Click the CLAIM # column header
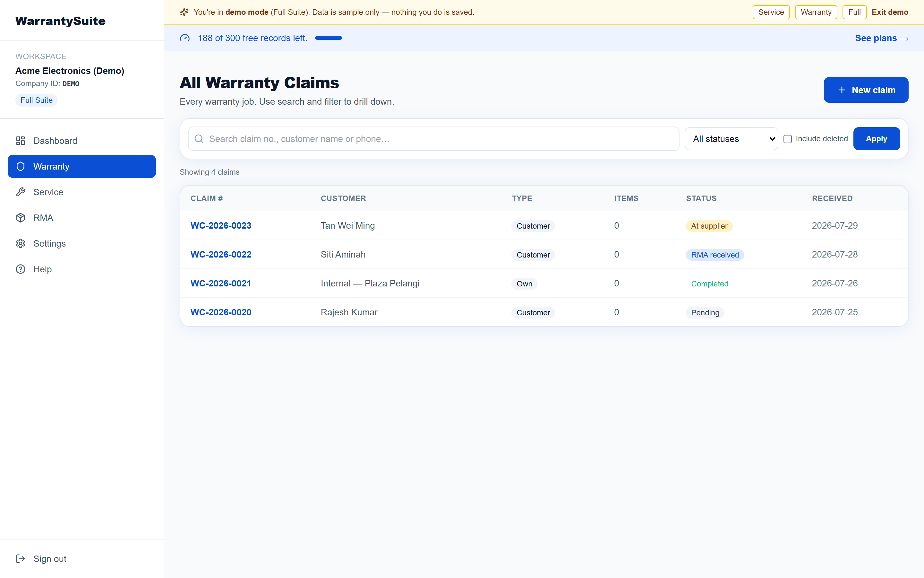 207,198
